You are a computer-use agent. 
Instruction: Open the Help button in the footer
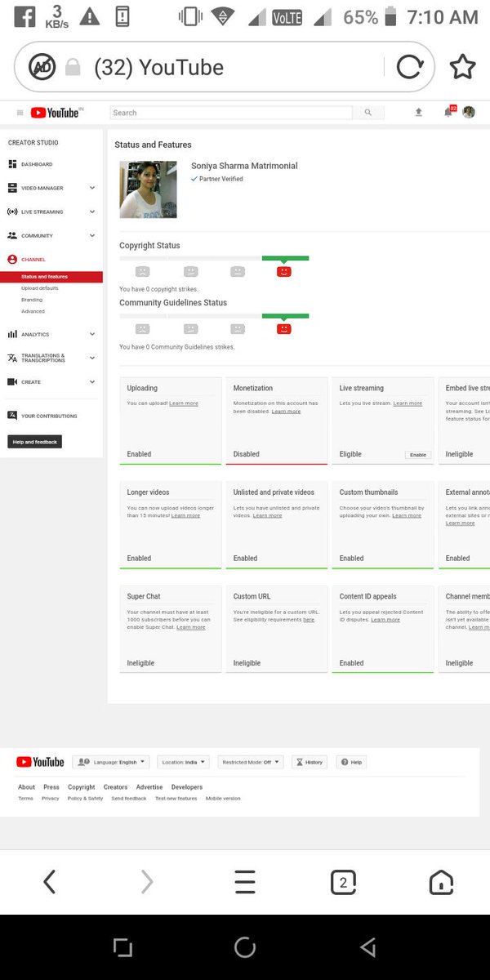pos(351,762)
